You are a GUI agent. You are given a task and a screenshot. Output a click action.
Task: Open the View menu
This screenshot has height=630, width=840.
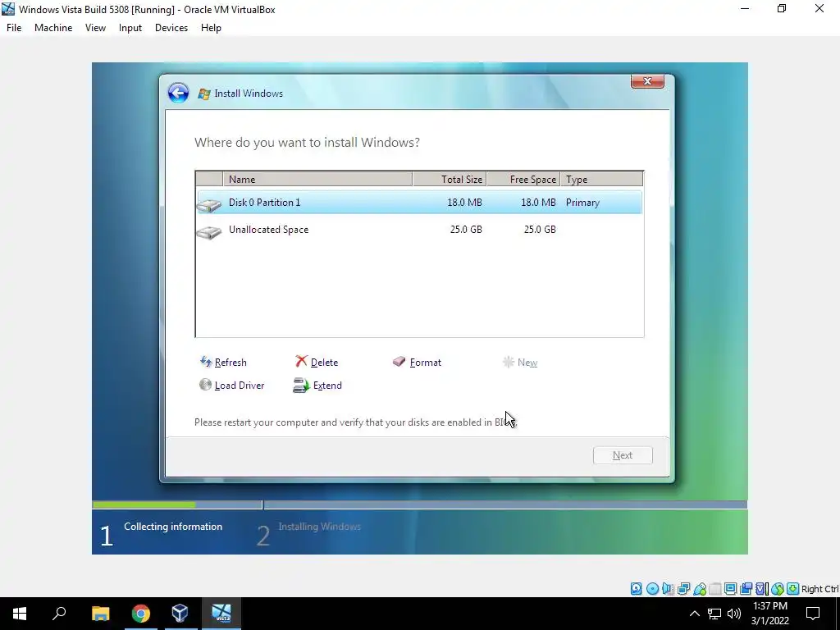coord(95,28)
